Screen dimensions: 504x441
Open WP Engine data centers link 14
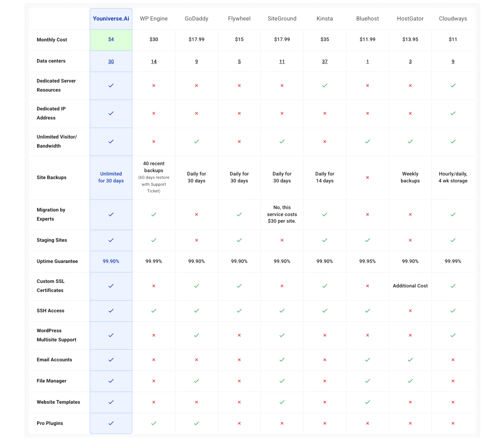click(154, 61)
